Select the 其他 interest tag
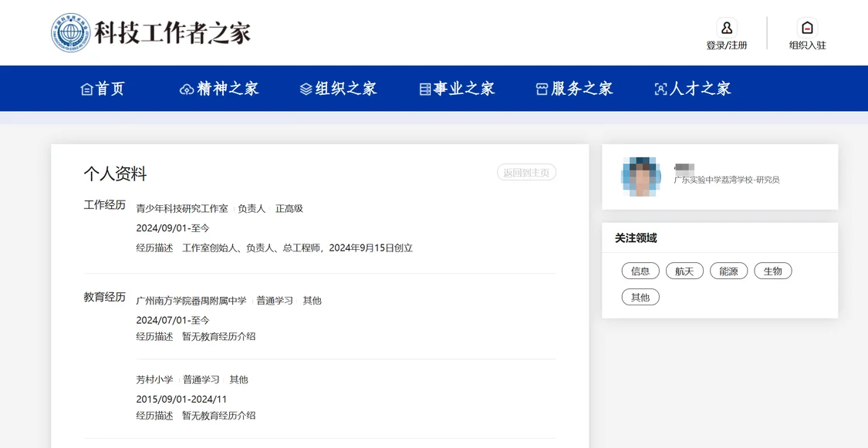Viewport: 868px width, 448px height. coord(640,297)
